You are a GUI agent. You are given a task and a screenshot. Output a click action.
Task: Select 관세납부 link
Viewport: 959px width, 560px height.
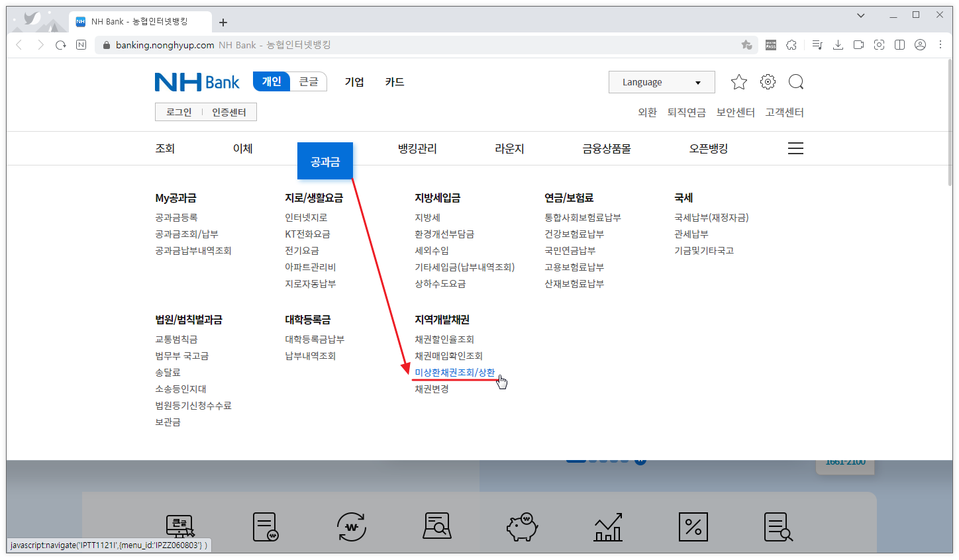point(691,234)
